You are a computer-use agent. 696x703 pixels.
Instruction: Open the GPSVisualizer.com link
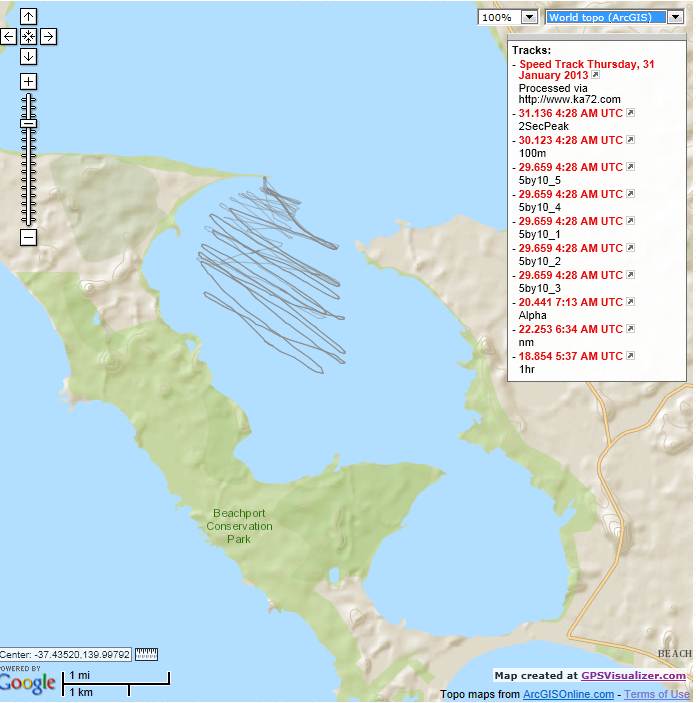[x=634, y=676]
